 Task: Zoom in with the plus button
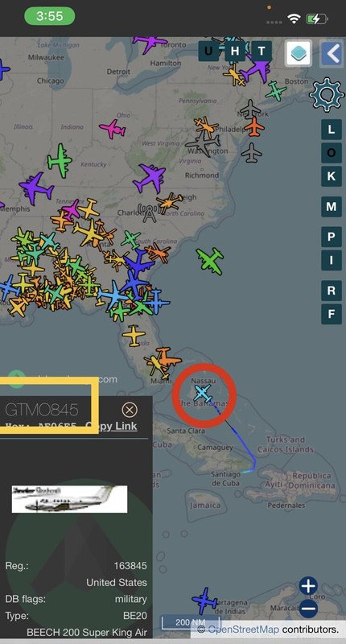308,586
